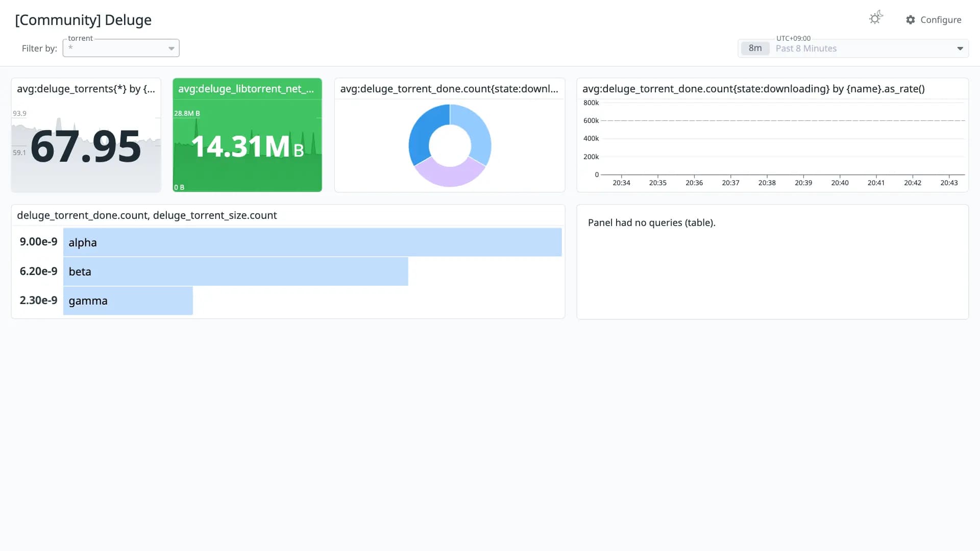Click the 28.8M B max label

[187, 113]
